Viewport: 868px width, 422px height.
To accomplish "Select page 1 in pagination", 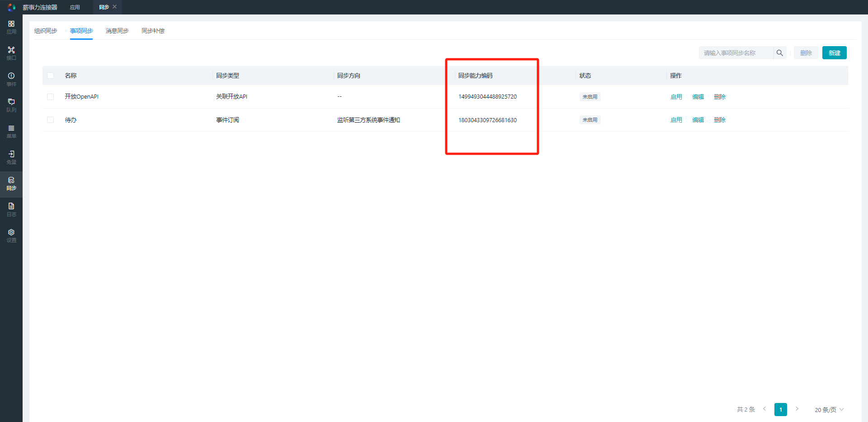I will [781, 409].
